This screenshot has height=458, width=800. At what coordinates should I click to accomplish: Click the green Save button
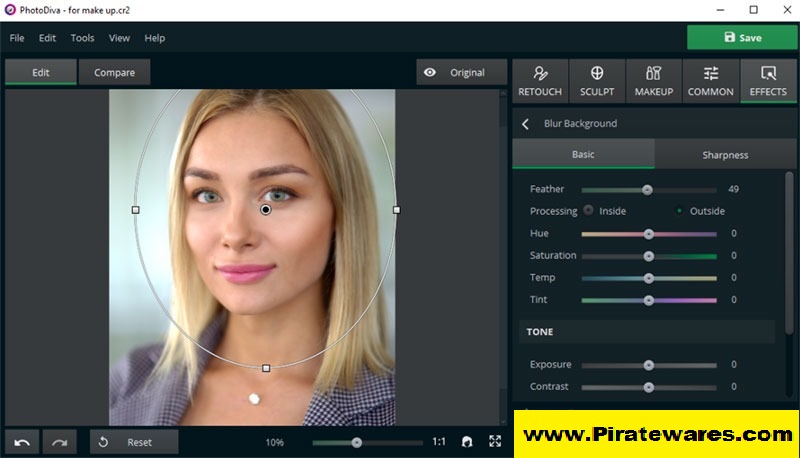click(742, 38)
